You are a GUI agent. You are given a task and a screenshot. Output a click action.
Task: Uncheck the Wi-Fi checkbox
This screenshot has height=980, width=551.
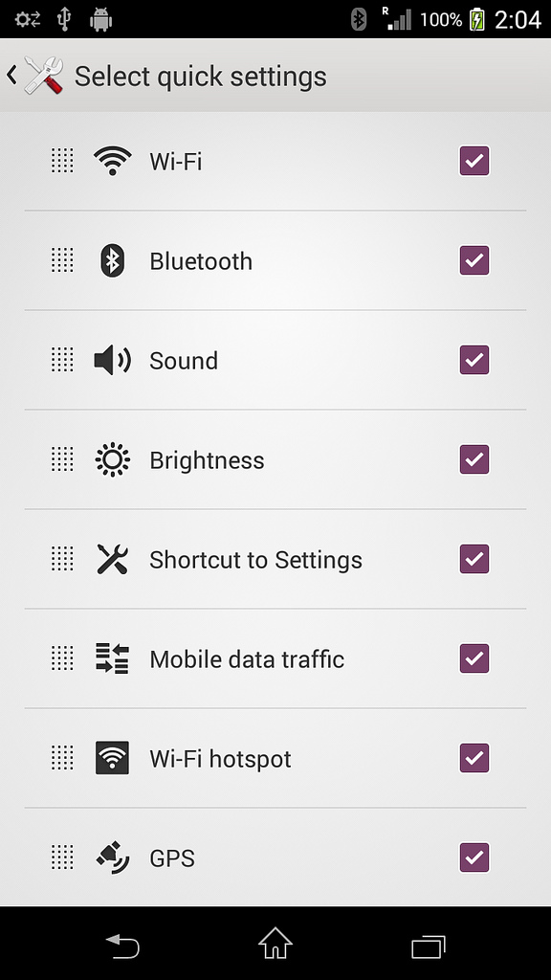pos(474,161)
